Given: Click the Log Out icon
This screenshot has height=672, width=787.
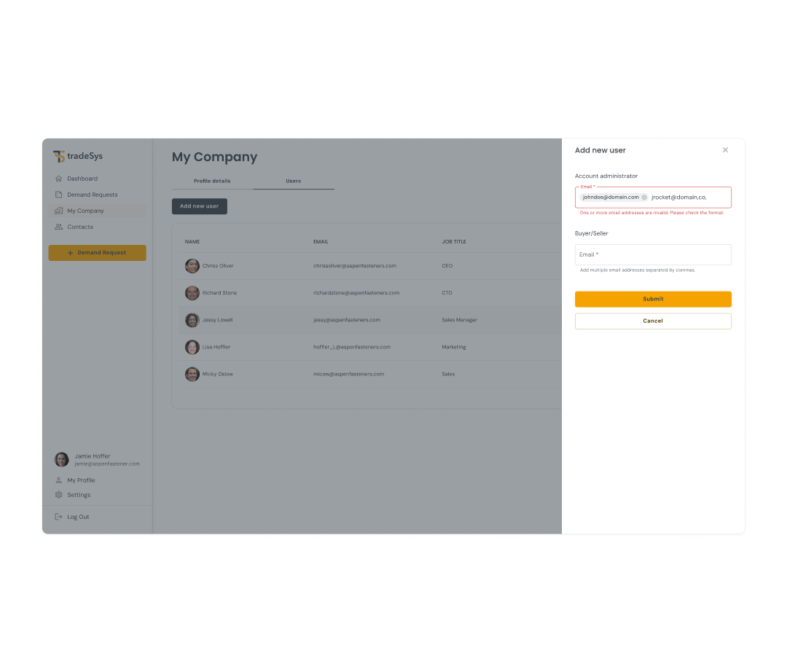Looking at the screenshot, I should 59,517.
